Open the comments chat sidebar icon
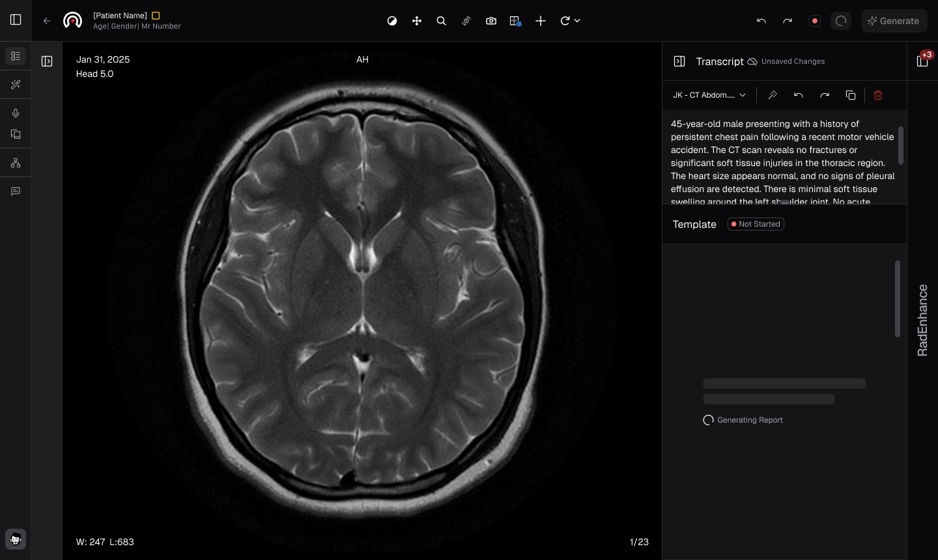 (16, 191)
